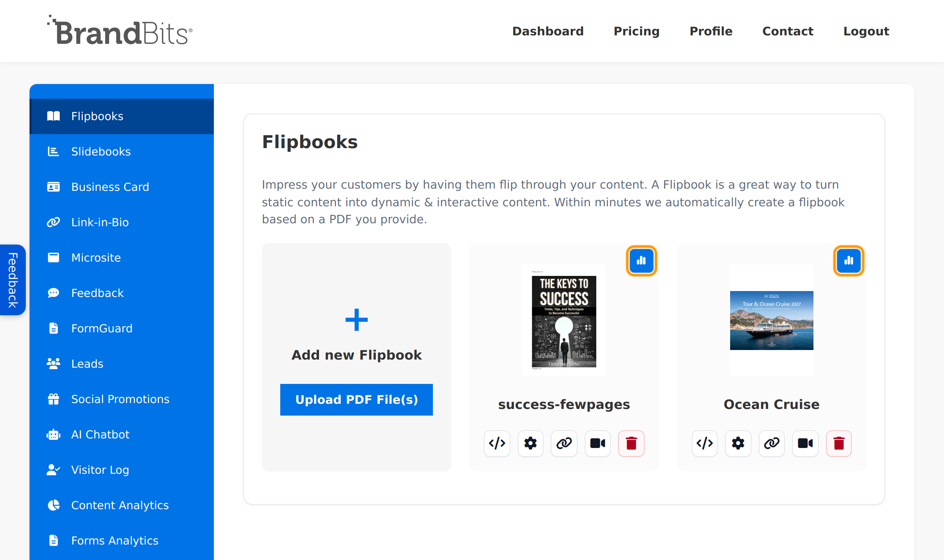Get embed code for Ocean Cruise
Image resolution: width=944 pixels, height=560 pixels.
pos(705,443)
